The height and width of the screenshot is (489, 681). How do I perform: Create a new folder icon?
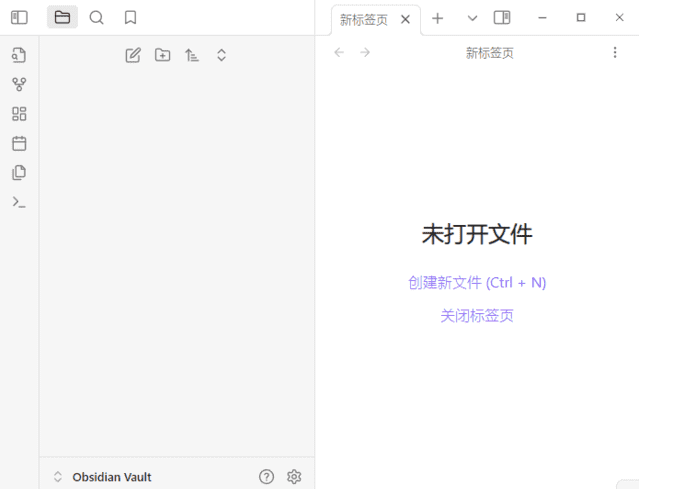162,55
